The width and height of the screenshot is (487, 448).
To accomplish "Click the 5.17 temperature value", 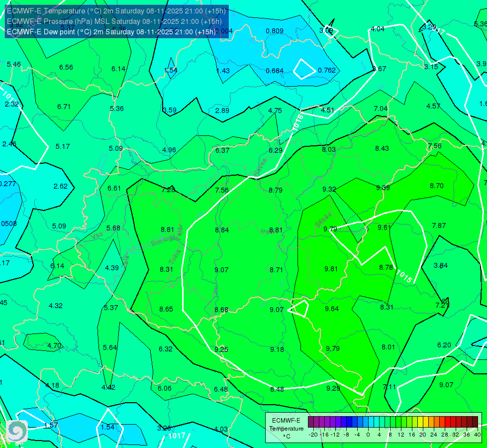I will [63, 146].
